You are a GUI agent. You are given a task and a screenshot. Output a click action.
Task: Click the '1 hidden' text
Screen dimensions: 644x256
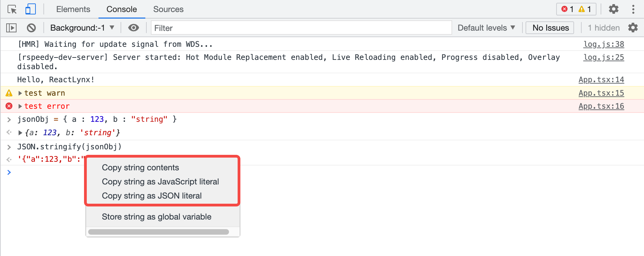pyautogui.click(x=604, y=28)
